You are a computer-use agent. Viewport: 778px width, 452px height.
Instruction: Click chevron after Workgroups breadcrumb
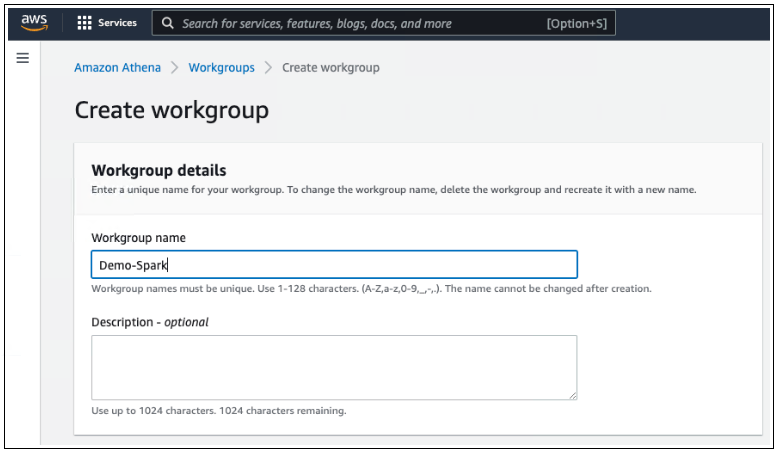click(x=267, y=68)
